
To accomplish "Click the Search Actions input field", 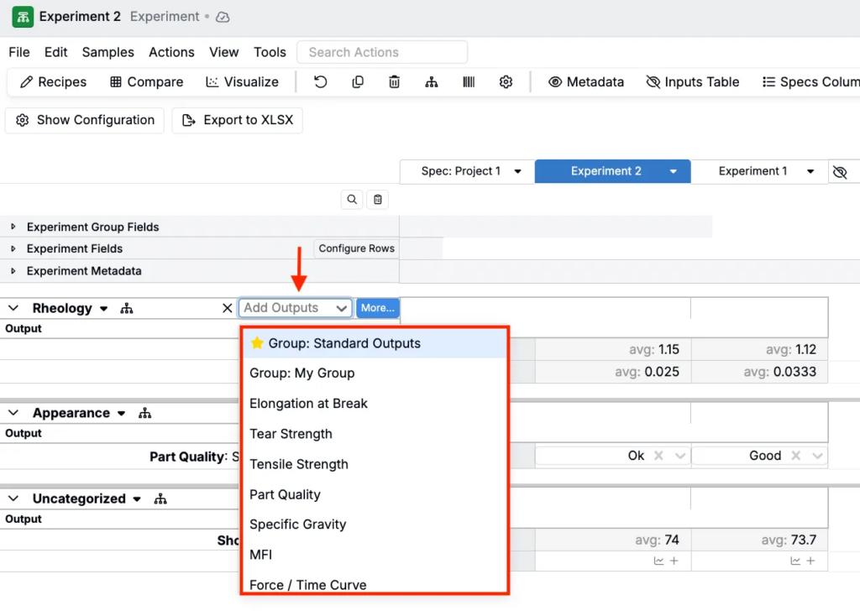I will (x=382, y=52).
